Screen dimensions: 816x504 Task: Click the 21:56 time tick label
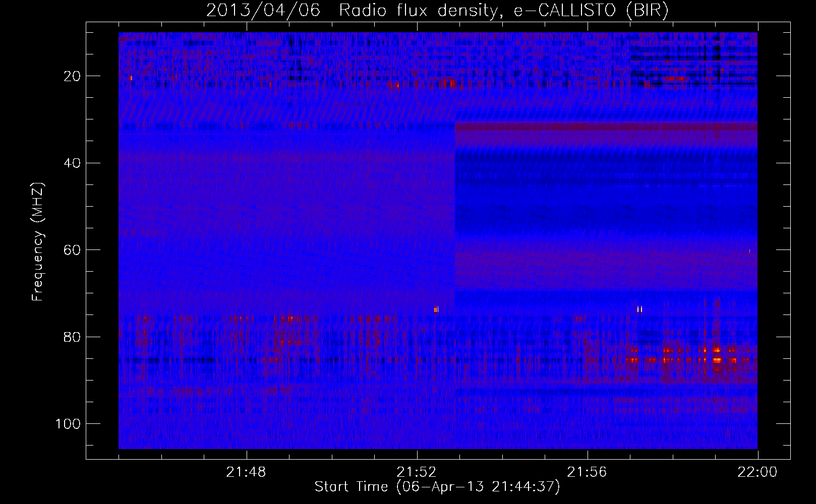coord(587,472)
